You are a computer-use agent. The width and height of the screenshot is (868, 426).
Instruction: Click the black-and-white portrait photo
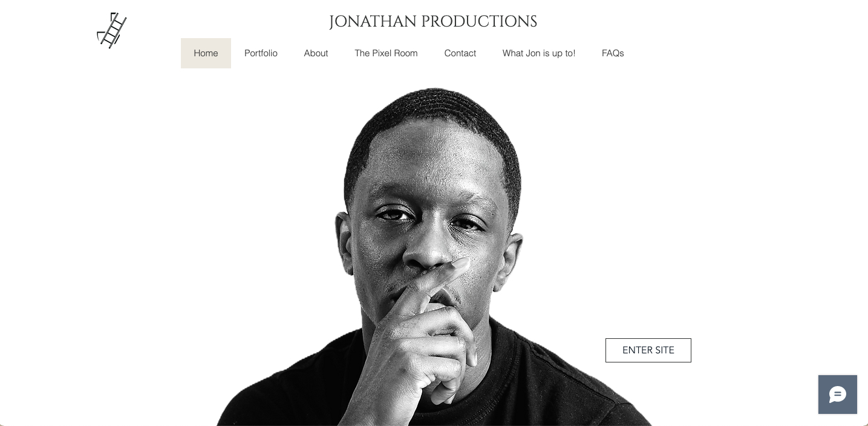434,257
